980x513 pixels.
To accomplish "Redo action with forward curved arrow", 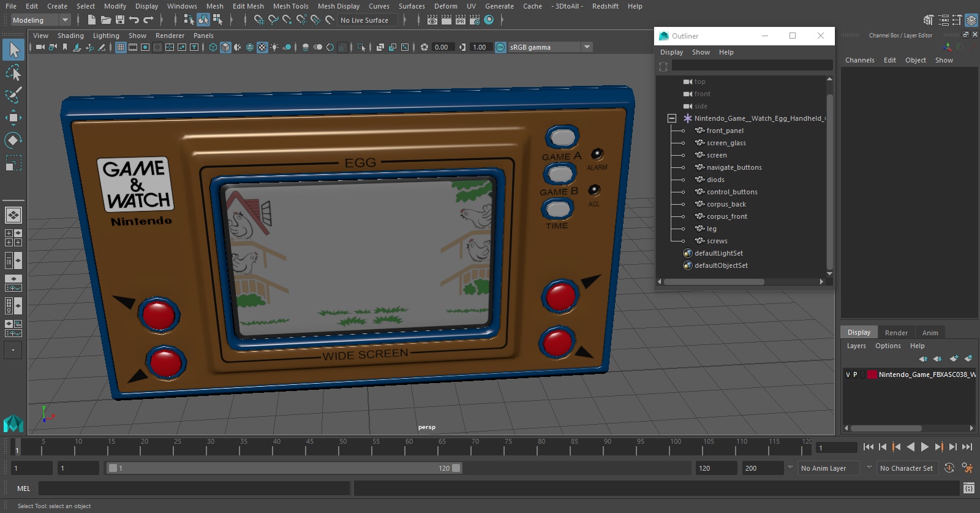I will click(x=148, y=20).
